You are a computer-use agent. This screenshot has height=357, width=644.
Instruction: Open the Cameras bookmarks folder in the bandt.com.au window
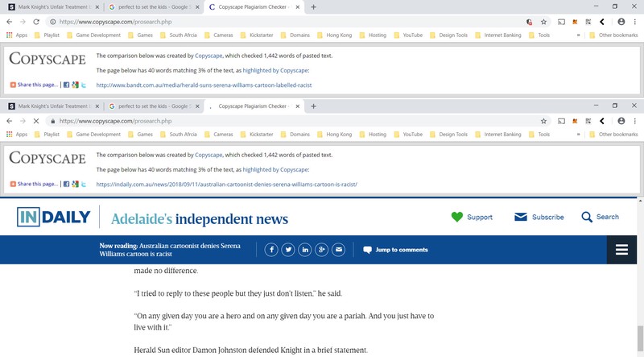tap(219, 35)
